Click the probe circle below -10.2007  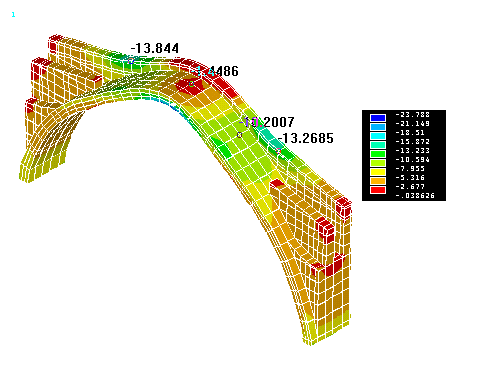point(239,135)
